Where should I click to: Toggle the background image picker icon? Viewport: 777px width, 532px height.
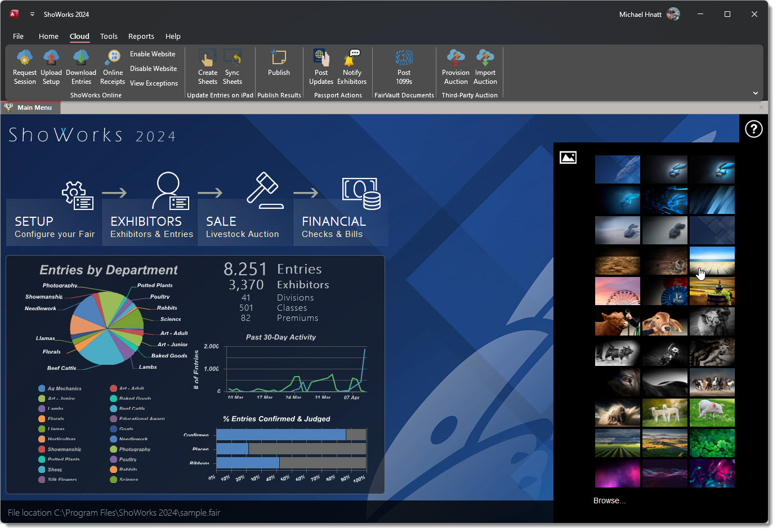coord(568,158)
